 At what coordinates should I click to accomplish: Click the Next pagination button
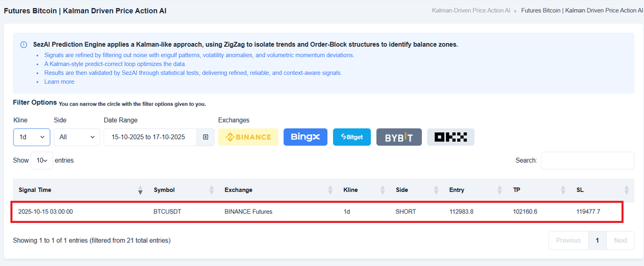tap(620, 240)
